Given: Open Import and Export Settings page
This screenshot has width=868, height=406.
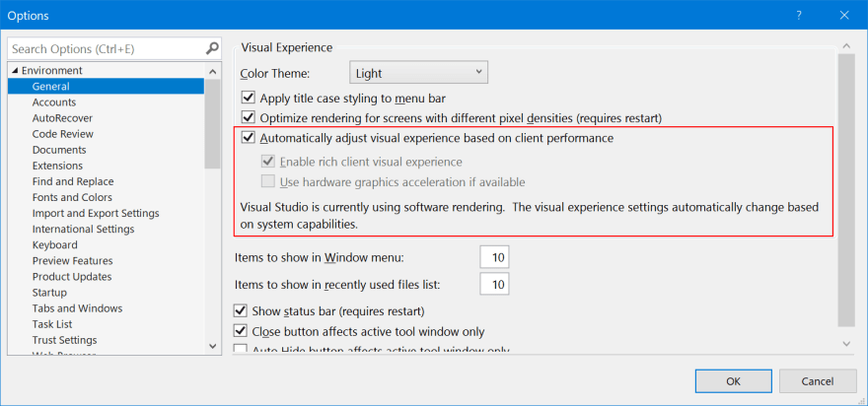Looking at the screenshot, I should [x=96, y=214].
